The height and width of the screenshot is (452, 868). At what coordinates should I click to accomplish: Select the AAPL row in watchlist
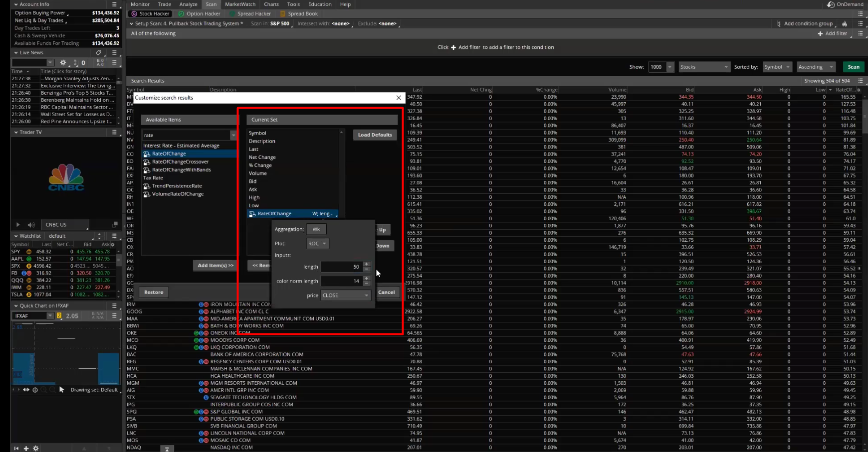pyautogui.click(x=64, y=259)
